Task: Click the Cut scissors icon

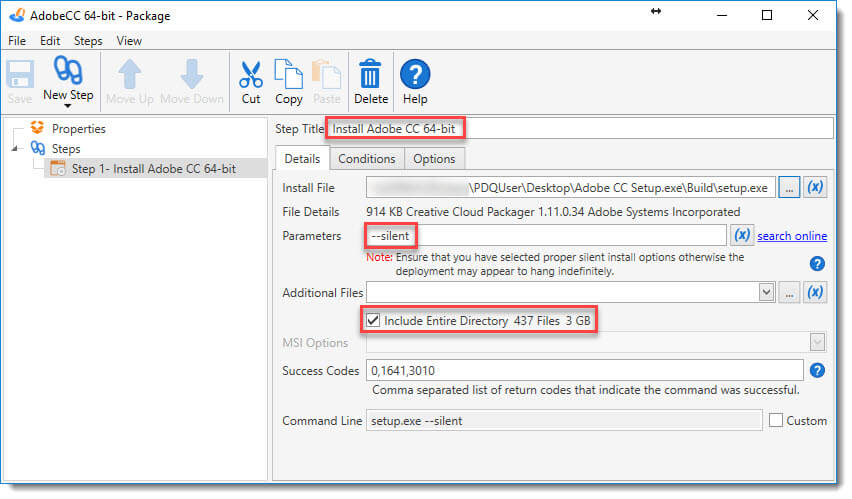Action: coord(251,75)
